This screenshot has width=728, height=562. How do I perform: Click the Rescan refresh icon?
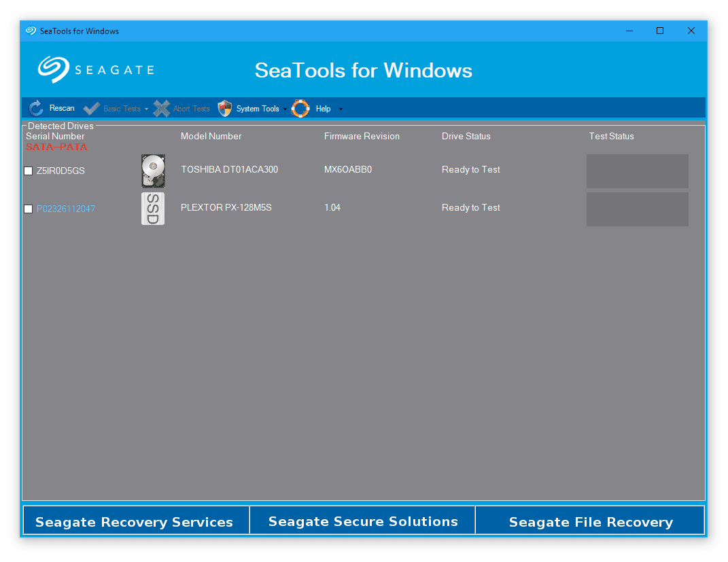pyautogui.click(x=36, y=108)
